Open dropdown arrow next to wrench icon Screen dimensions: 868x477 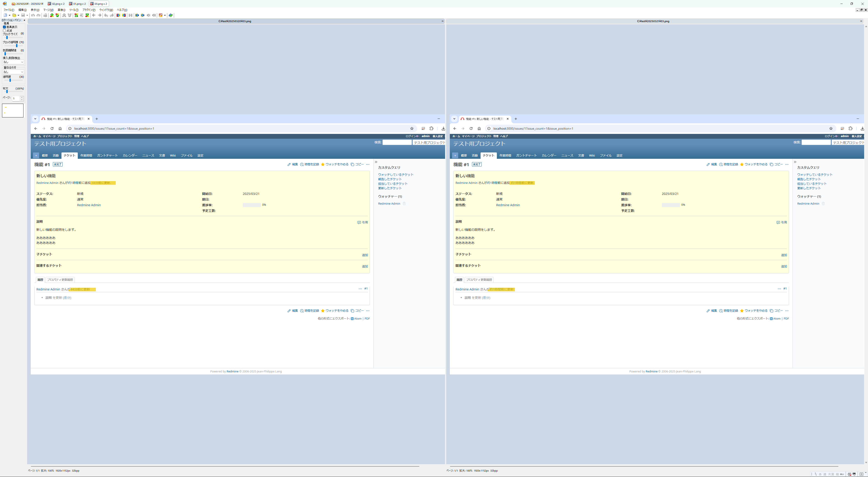click(x=165, y=15)
